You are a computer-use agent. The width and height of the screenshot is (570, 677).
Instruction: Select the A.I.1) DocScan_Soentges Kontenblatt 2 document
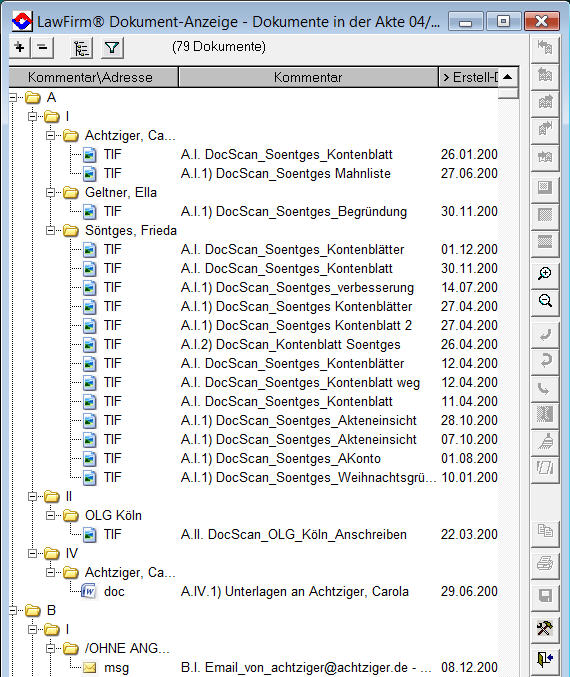(296, 326)
